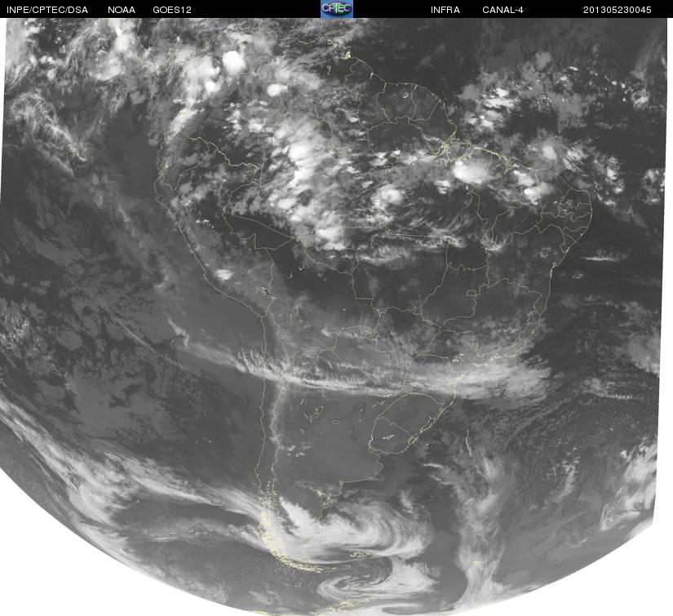Click the NOAA label in the header
The image size is (673, 616).
pyautogui.click(x=122, y=10)
